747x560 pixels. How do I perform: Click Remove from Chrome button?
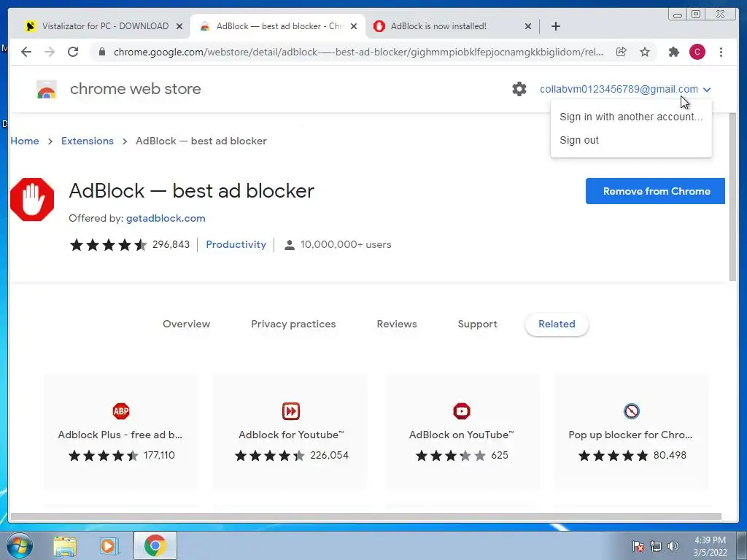click(655, 191)
